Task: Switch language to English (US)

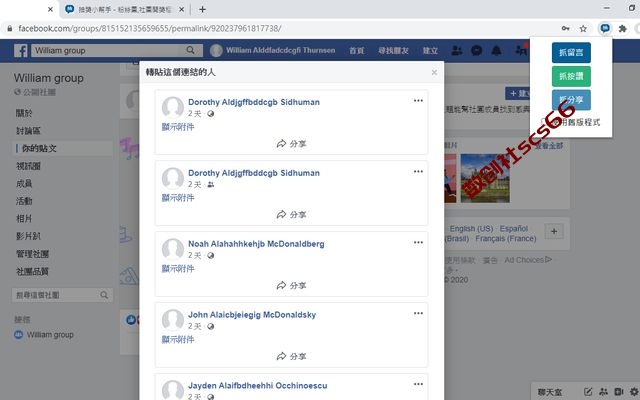Action: (x=471, y=229)
